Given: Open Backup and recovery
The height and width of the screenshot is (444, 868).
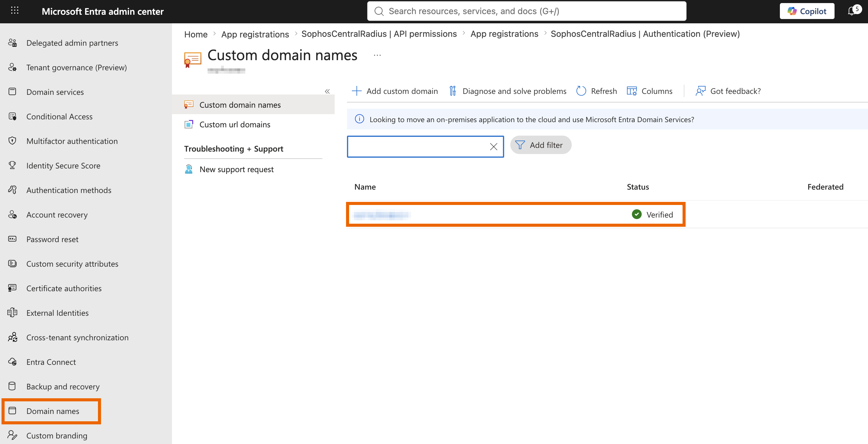Looking at the screenshot, I should point(63,387).
